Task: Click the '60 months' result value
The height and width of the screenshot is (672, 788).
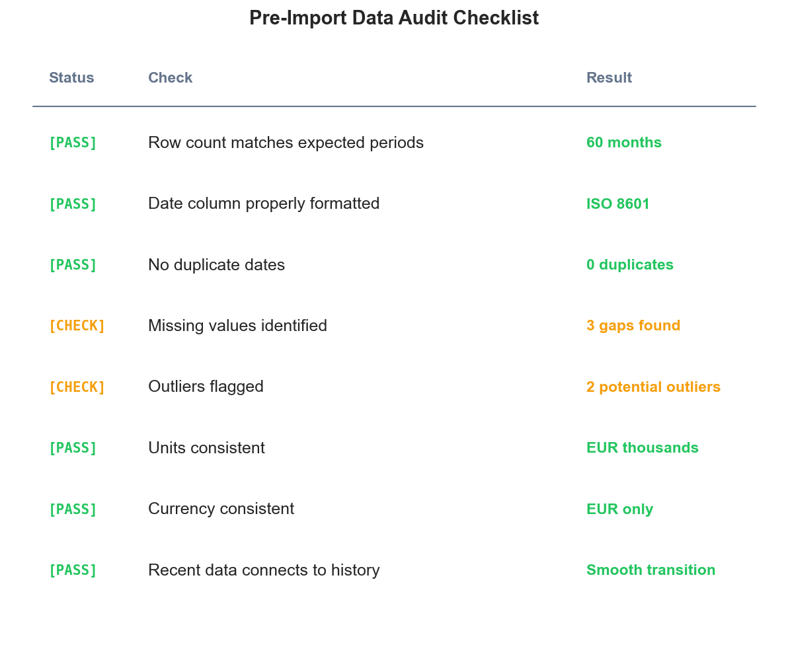Action: click(623, 143)
